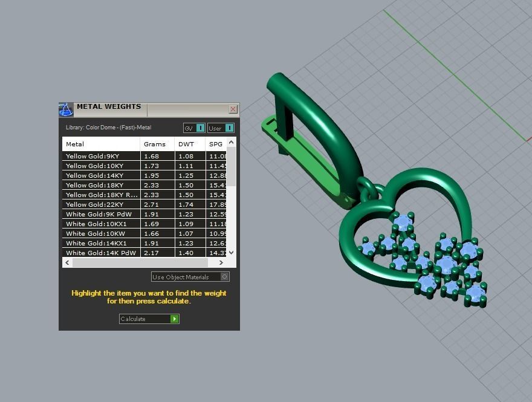The height and width of the screenshot is (402, 532).
Task: Select the White Gold:10KX1 row
Action: pyautogui.click(x=144, y=224)
